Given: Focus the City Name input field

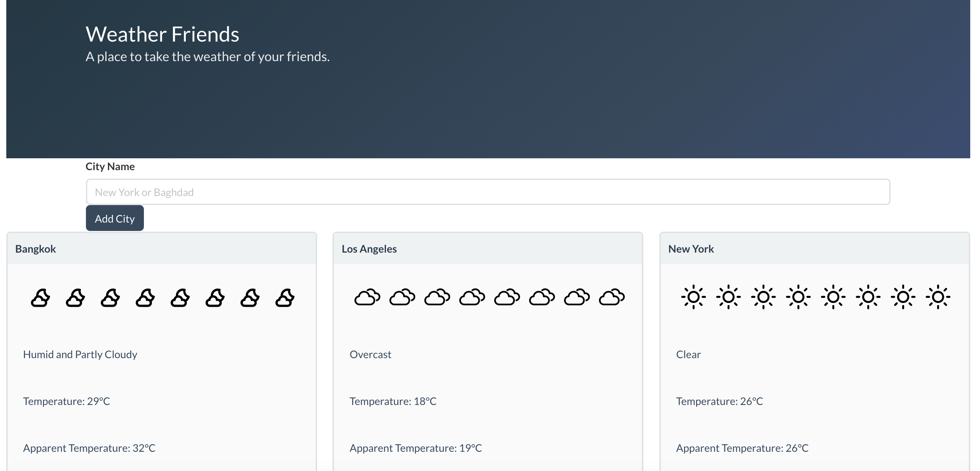Looking at the screenshot, I should 488,192.
